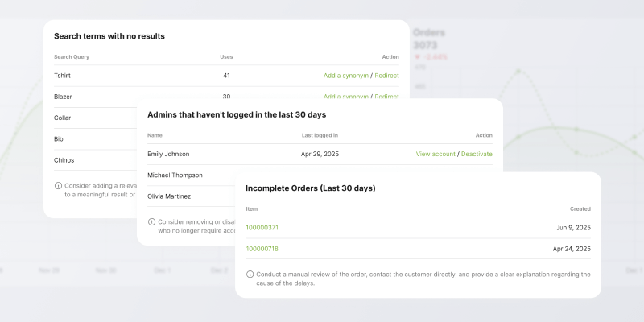Select the Chinos search term row
Viewport: 644px width, 322px height.
[64, 159]
